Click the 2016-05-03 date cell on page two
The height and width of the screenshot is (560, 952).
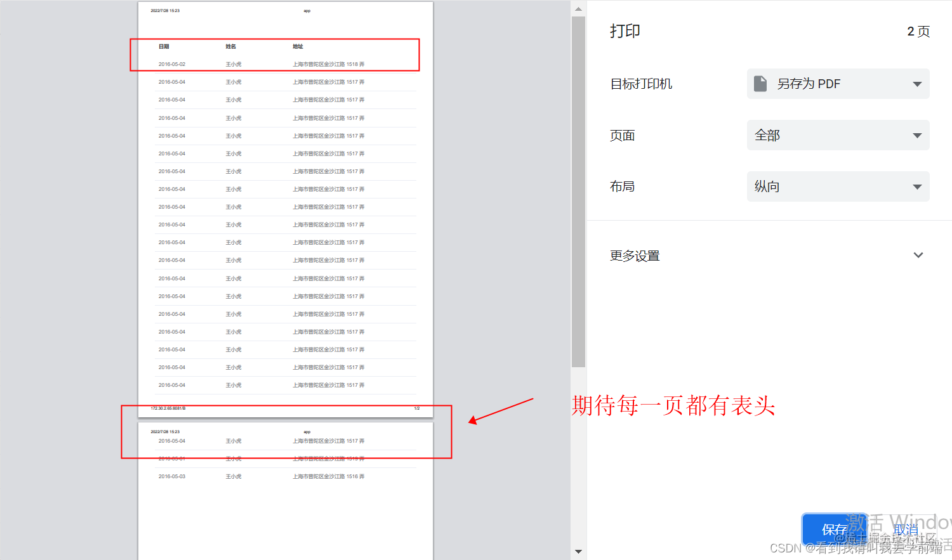click(172, 476)
